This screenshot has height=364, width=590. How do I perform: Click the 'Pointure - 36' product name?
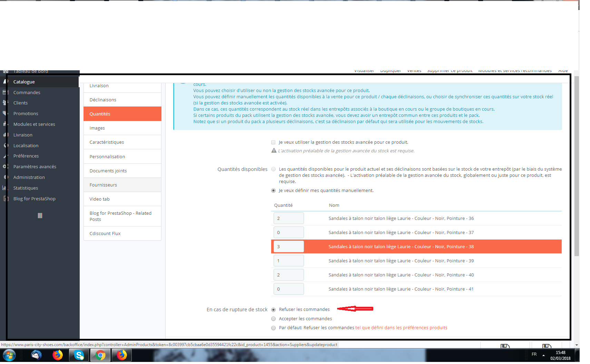pos(401,218)
